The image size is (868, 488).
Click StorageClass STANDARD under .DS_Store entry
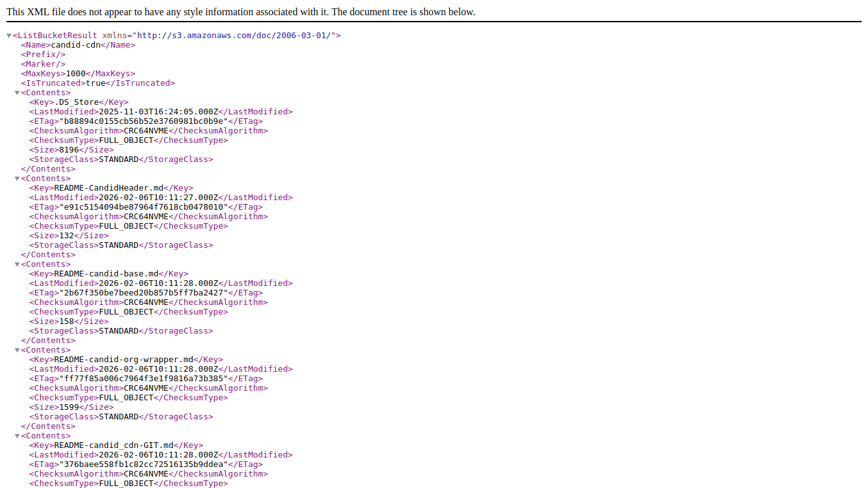[118, 159]
